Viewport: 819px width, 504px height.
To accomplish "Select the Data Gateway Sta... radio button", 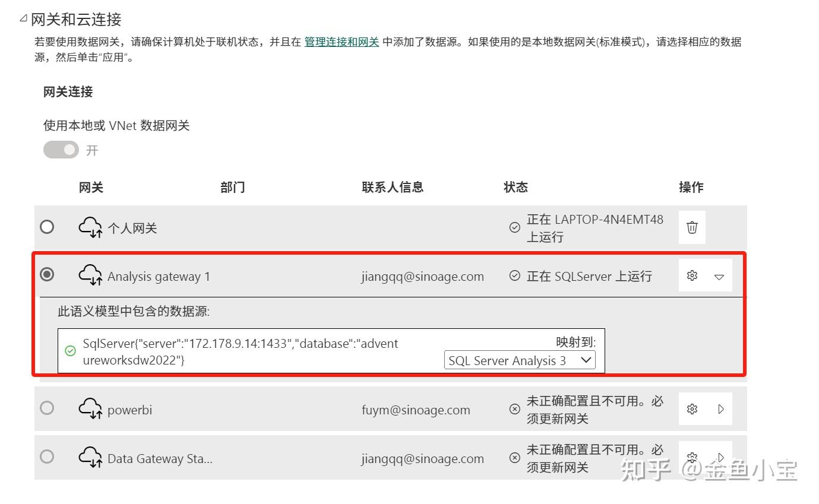I will click(48, 457).
